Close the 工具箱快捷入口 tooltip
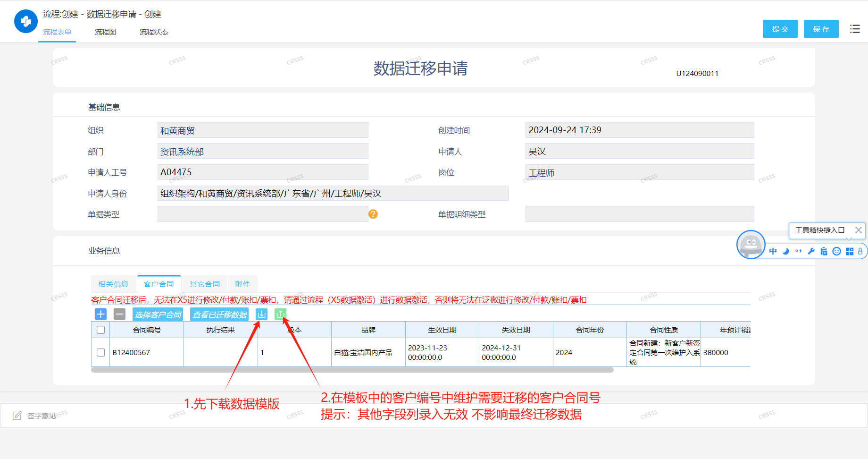The width and height of the screenshot is (868, 459). point(859,230)
